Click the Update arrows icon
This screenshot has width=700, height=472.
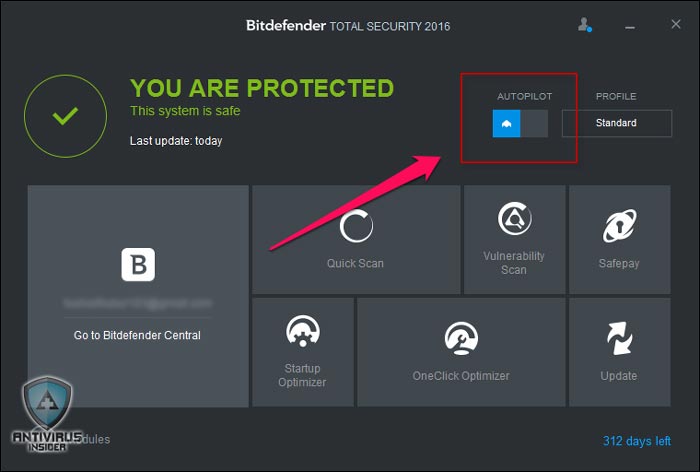[x=619, y=338]
